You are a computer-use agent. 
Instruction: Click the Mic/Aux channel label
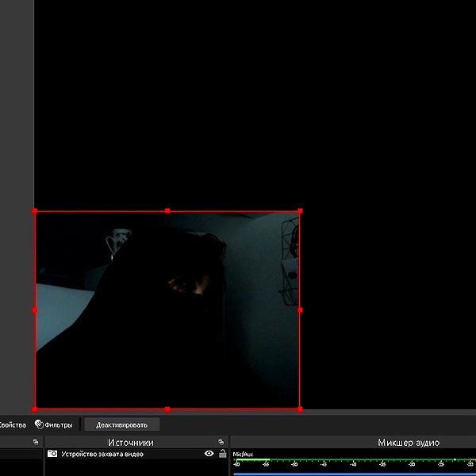tap(243, 454)
